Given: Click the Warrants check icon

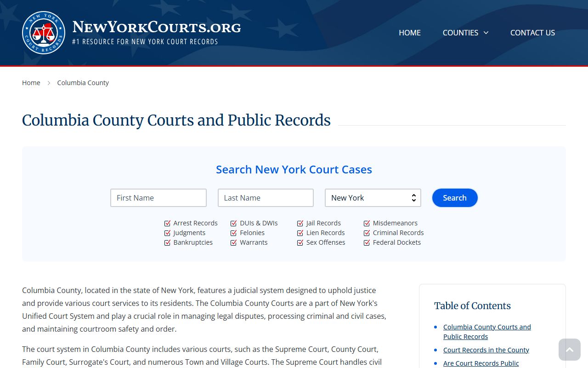Looking at the screenshot, I should (x=234, y=242).
